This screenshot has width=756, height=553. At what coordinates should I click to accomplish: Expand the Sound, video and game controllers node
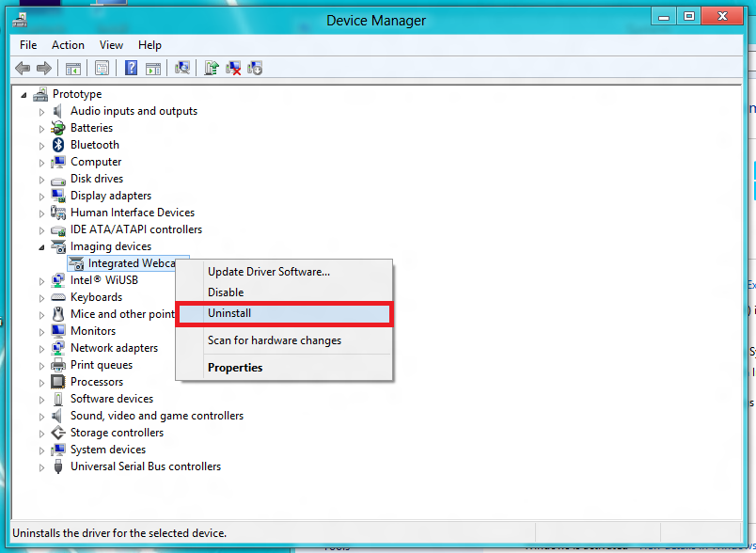pos(42,417)
